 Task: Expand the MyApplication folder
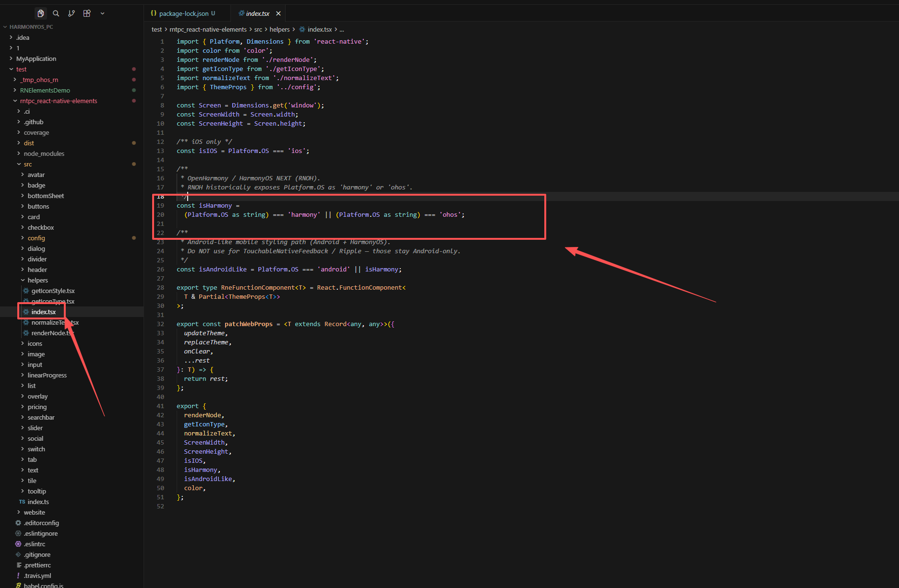coord(36,59)
